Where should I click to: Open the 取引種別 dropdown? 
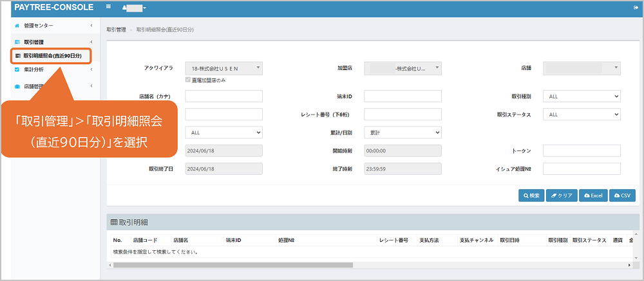[x=582, y=96]
